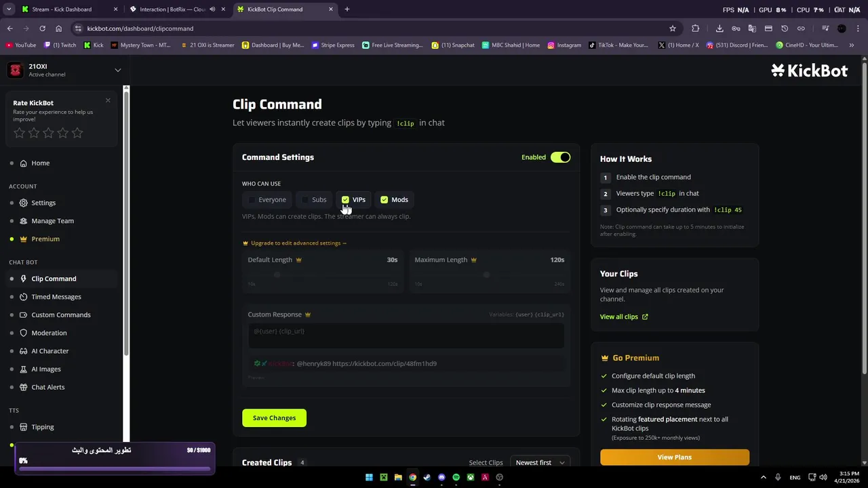Click the Custom Response input field
The height and width of the screenshot is (488, 868).
406,336
